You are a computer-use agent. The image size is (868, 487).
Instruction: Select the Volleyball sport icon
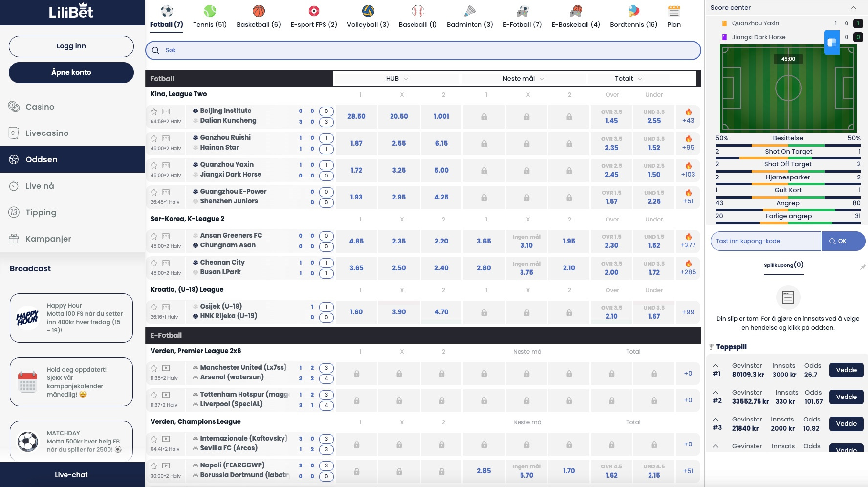[368, 11]
